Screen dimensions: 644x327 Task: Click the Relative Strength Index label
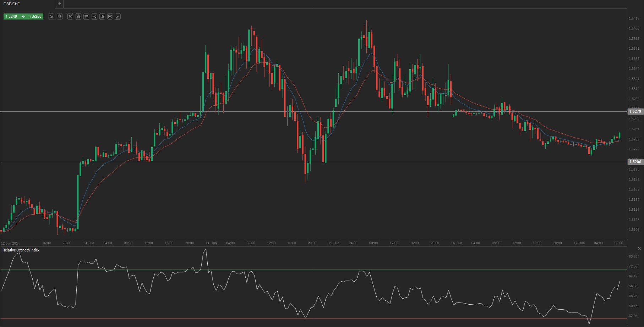point(21,250)
